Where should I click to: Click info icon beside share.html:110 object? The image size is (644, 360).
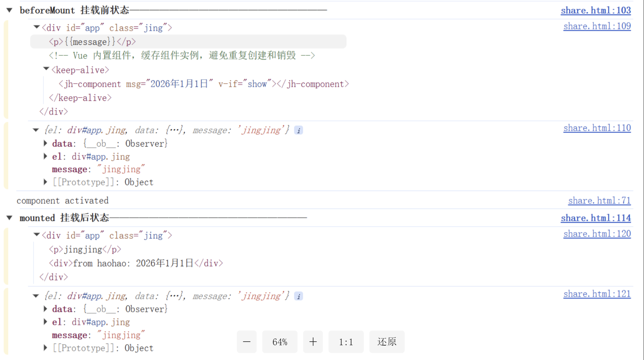point(299,130)
